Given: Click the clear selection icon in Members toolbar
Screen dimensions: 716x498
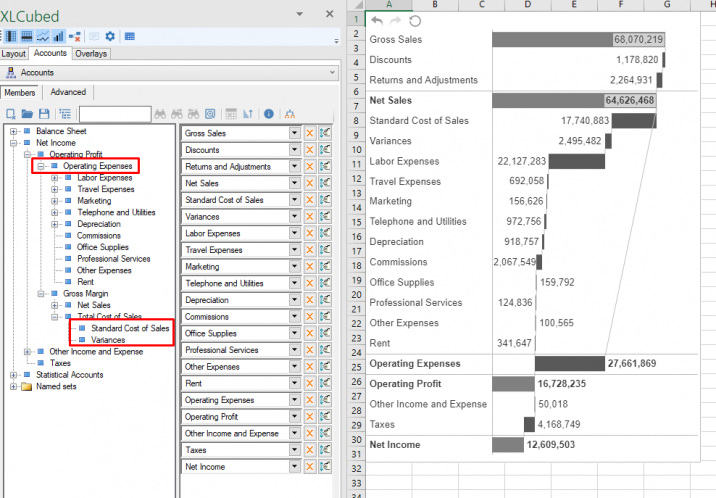Looking at the screenshot, I should click(x=11, y=114).
